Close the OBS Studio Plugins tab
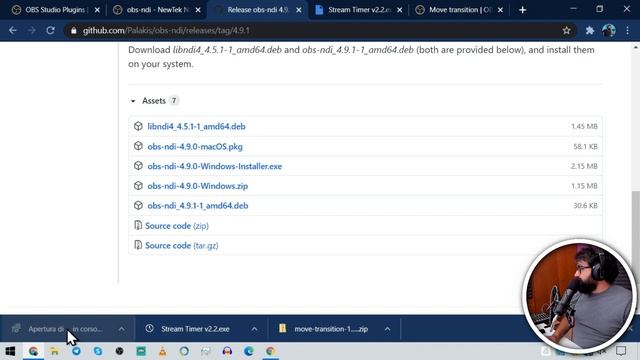Viewport: 640px width, 360px height. tap(97, 10)
